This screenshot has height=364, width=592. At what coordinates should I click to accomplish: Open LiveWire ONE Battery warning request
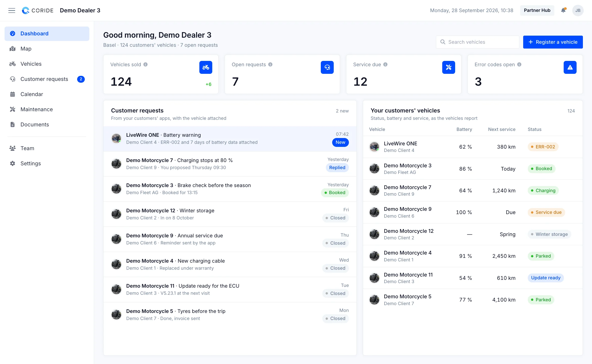pos(230,139)
